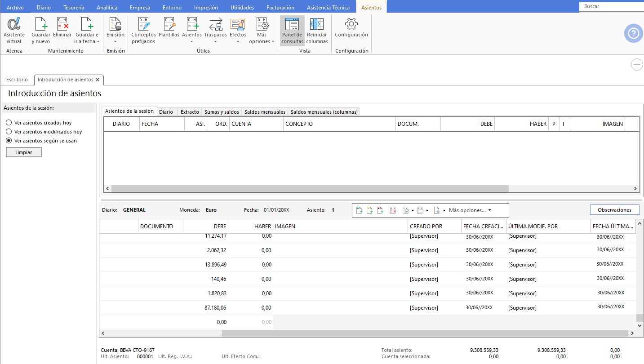Click the upper grid horizontal scrollbar thumb
This screenshot has width=644, height=364.
coord(310,189)
